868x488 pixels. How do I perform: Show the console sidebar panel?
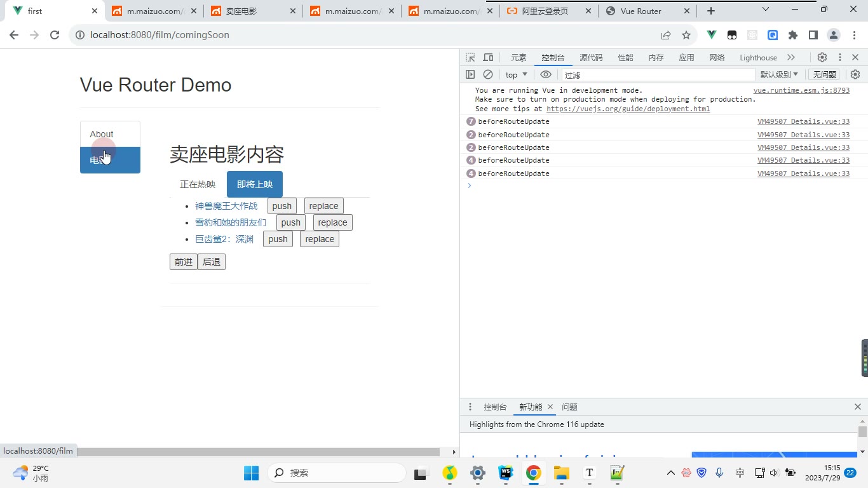coord(470,74)
